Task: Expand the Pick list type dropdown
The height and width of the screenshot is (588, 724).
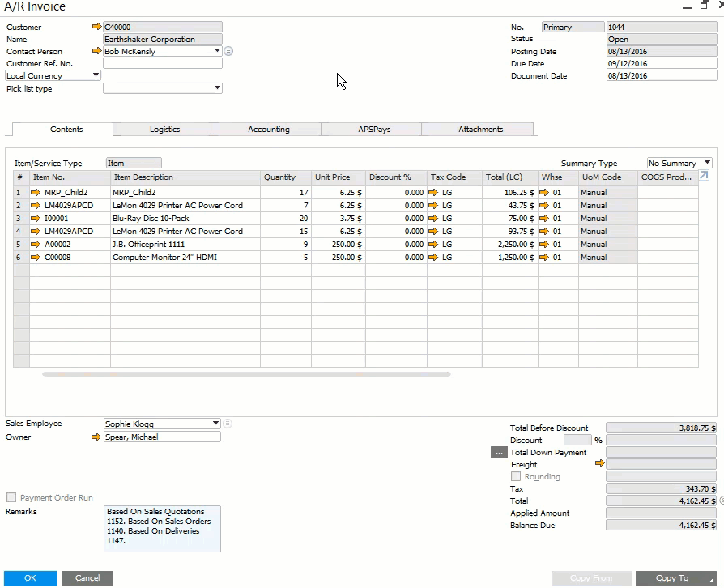Action: point(217,88)
